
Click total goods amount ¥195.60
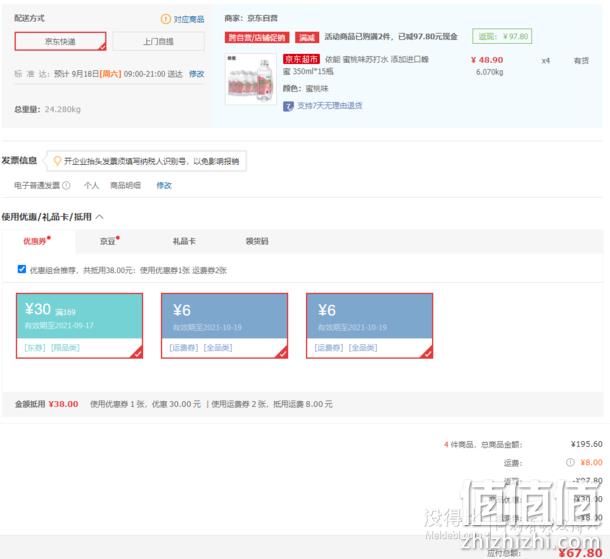tap(587, 444)
